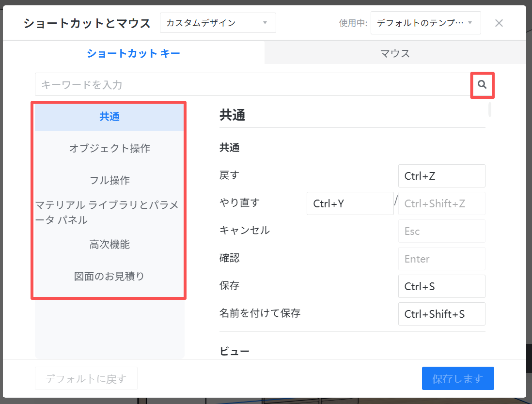Click the 戻す row label
Viewport: 532px width, 404px height.
(229, 175)
